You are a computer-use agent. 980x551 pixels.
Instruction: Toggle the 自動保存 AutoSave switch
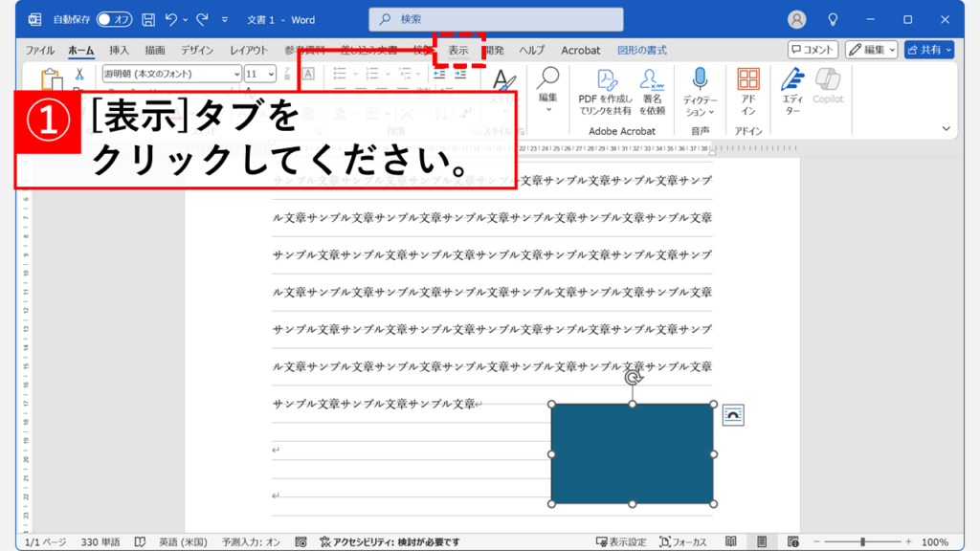coord(114,20)
